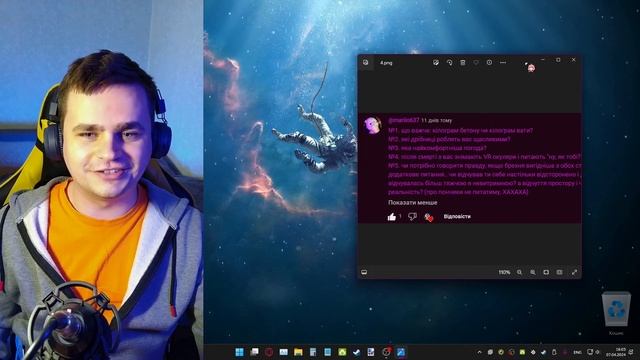This screenshot has width=640, height=360.
Task: Click the Photos app icon beside 4.png
Action: coord(366,62)
